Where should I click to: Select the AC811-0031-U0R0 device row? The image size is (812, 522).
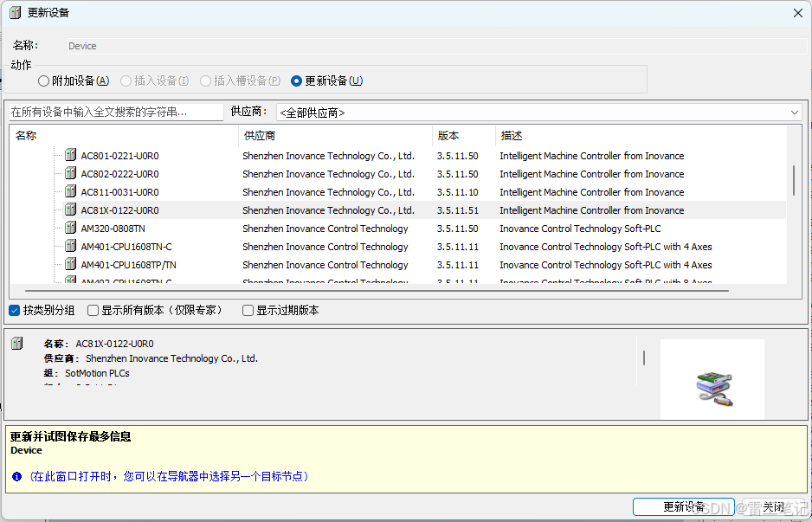(x=423, y=191)
